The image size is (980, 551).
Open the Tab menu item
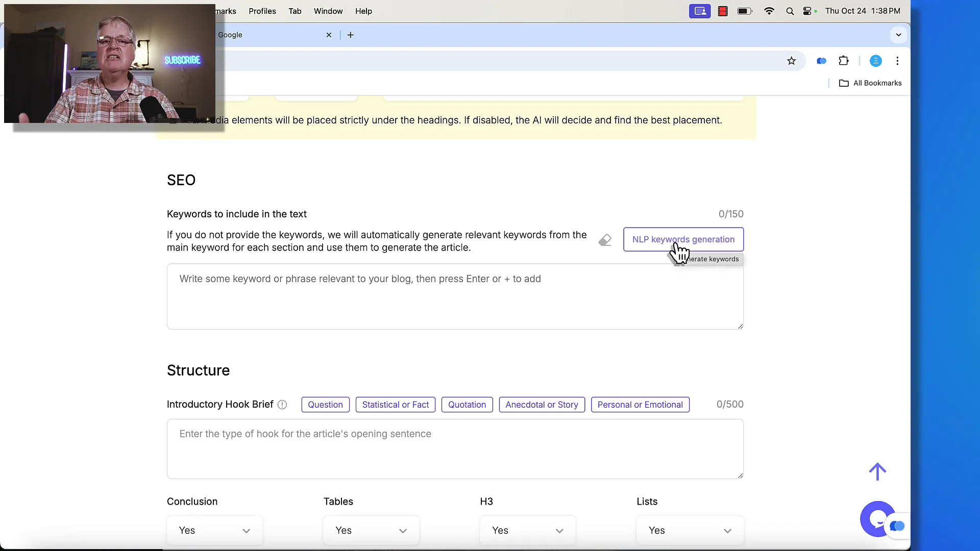[295, 11]
